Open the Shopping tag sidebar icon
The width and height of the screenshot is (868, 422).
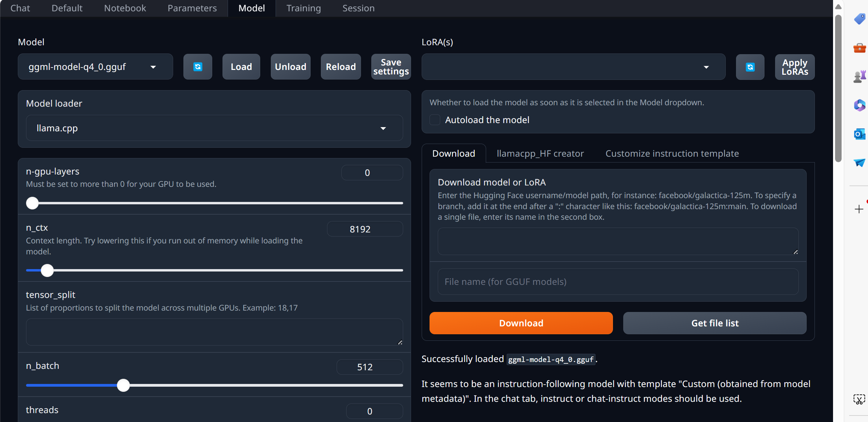(x=859, y=19)
